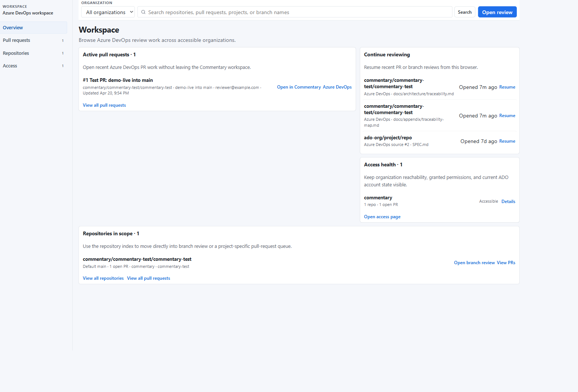Click the search magnifier icon
The height and width of the screenshot is (392, 578).
143,12
